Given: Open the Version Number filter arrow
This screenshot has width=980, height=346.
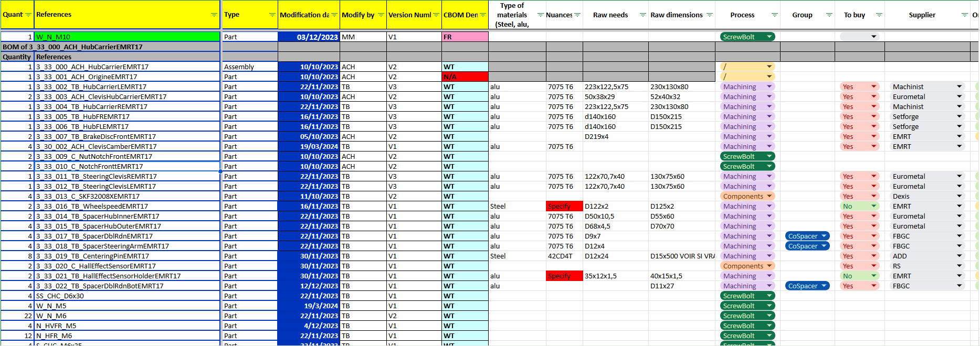Looking at the screenshot, I should (x=436, y=15).
